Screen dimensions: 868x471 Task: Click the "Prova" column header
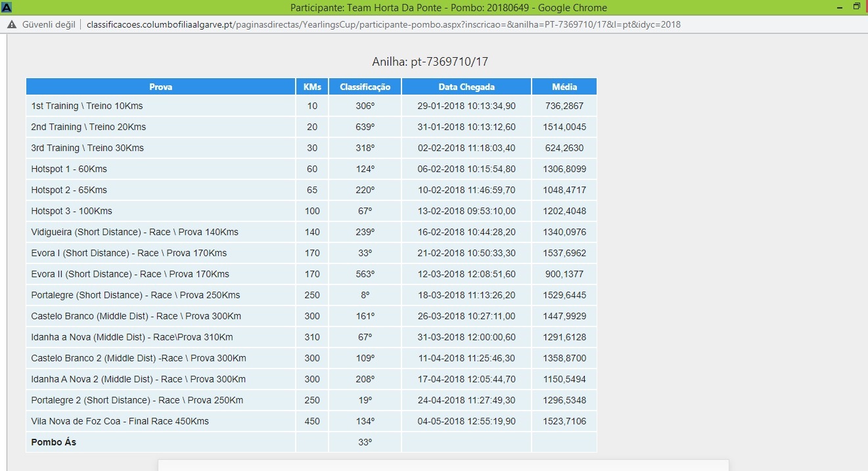(160, 86)
